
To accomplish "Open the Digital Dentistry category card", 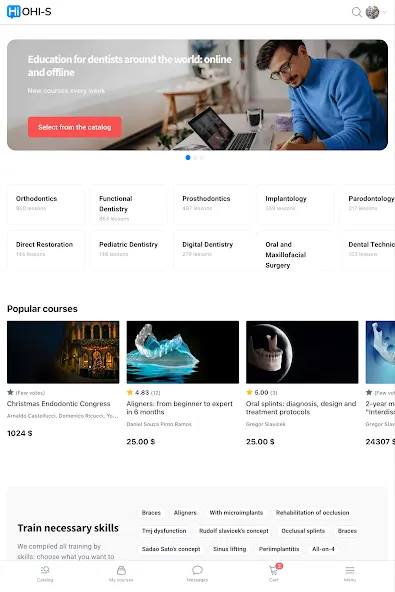I will coord(212,251).
